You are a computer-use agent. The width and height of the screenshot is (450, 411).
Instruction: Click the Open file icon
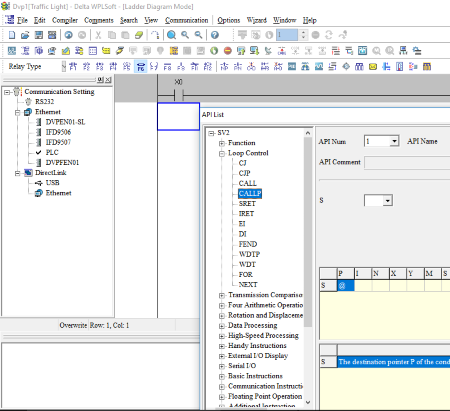(x=25, y=35)
